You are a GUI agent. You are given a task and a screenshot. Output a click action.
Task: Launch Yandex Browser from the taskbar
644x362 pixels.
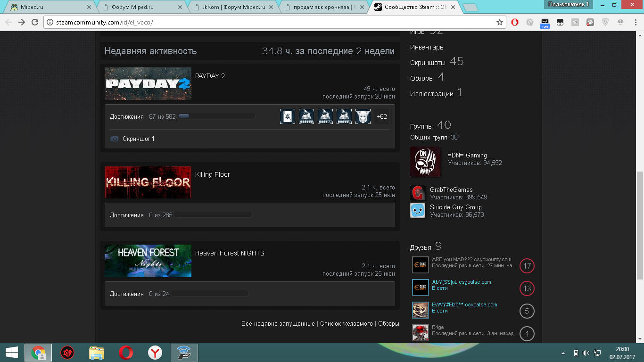click(x=155, y=353)
